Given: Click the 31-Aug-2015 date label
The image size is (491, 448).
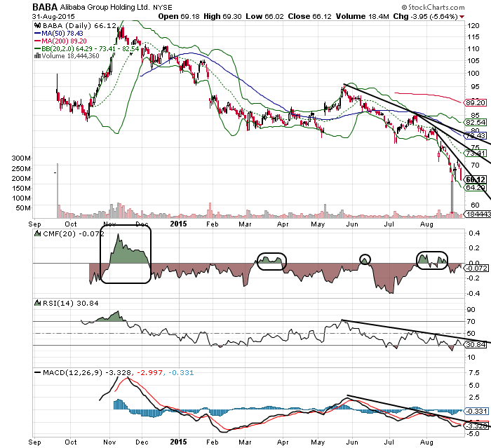Looking at the screenshot, I should click(x=53, y=17).
